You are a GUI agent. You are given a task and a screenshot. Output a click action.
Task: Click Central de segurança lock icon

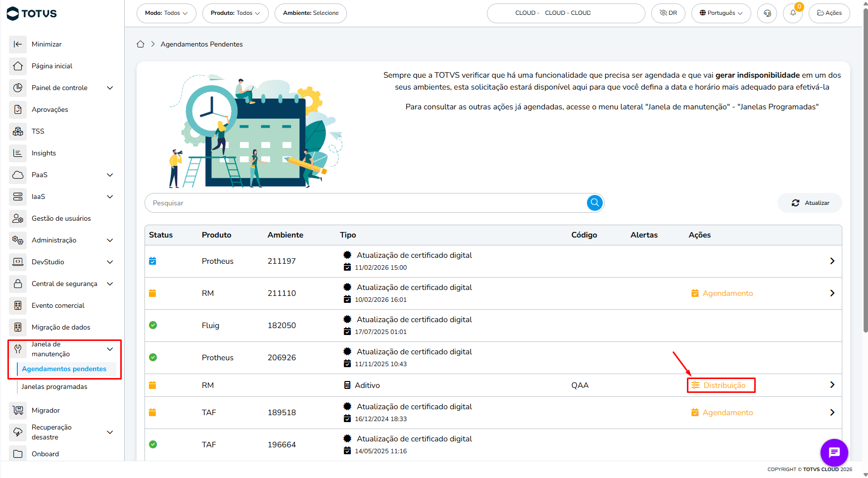pos(18,284)
